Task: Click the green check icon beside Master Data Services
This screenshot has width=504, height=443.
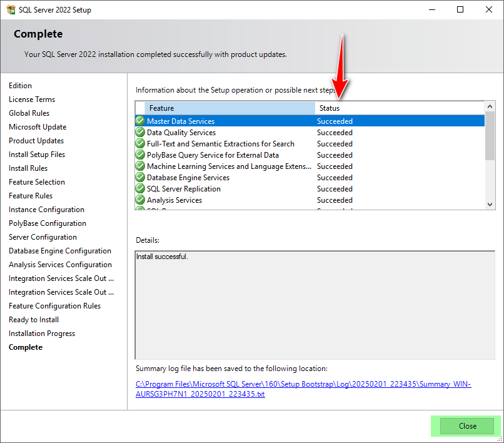Action: click(x=139, y=121)
